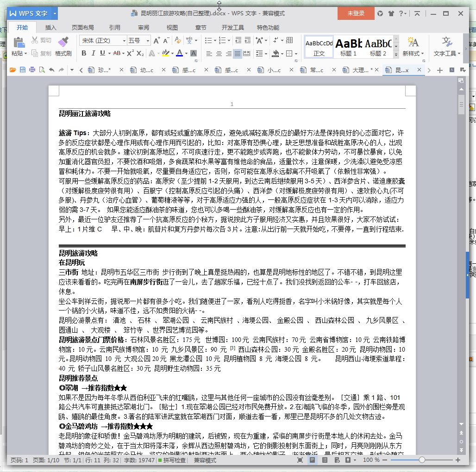
Task: Toggle justified paragraph alignment
Action: pyautogui.click(x=238, y=54)
